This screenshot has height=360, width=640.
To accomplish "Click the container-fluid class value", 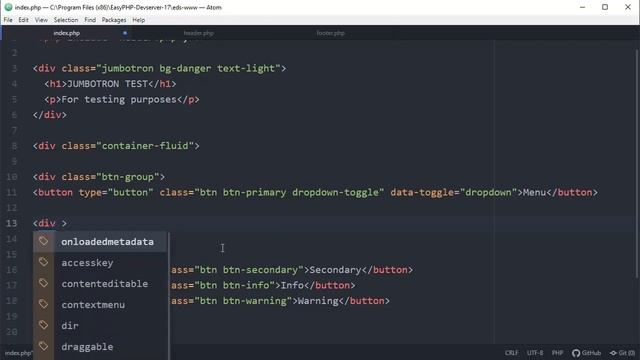I will (145, 146).
